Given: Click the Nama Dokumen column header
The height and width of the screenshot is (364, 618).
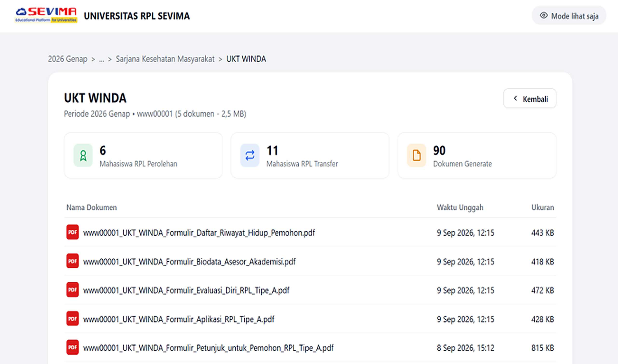Looking at the screenshot, I should click(x=91, y=208).
